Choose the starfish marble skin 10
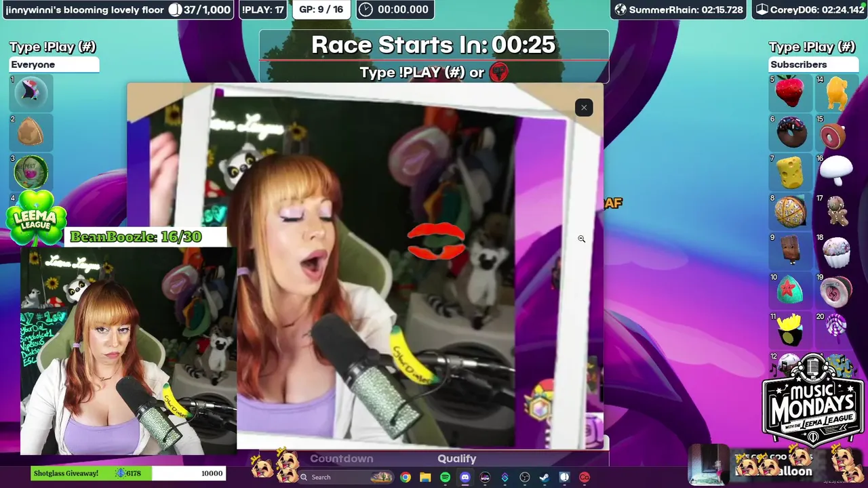The height and width of the screenshot is (488, 868). 791,289
